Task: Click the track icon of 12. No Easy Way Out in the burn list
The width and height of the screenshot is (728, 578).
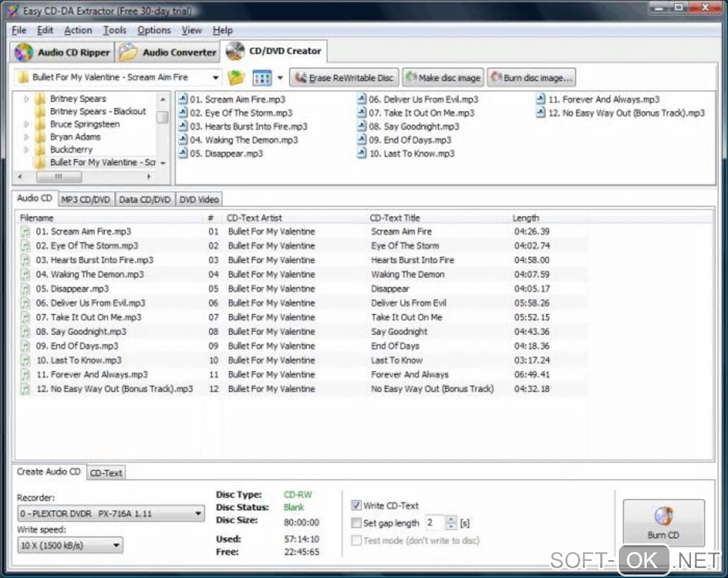Action: 25,389
